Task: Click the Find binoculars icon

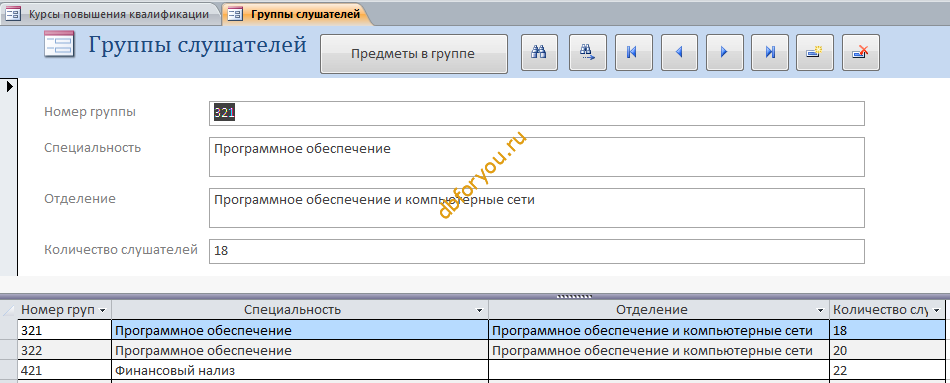Action: [539, 53]
